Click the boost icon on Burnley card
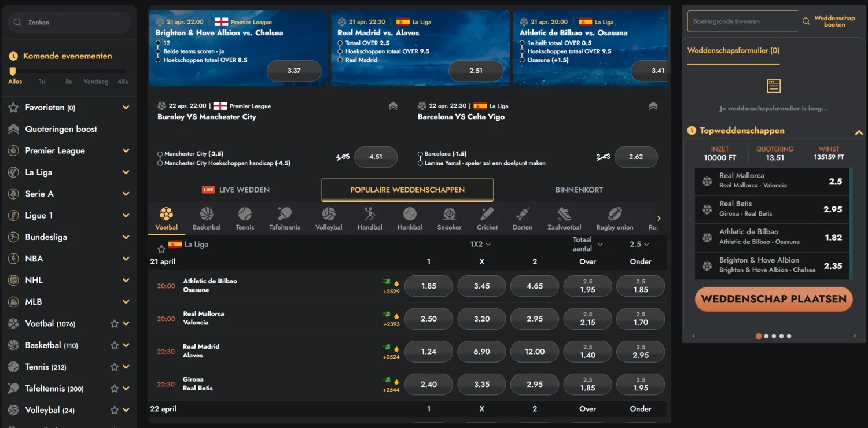The image size is (868, 428). pyautogui.click(x=393, y=106)
